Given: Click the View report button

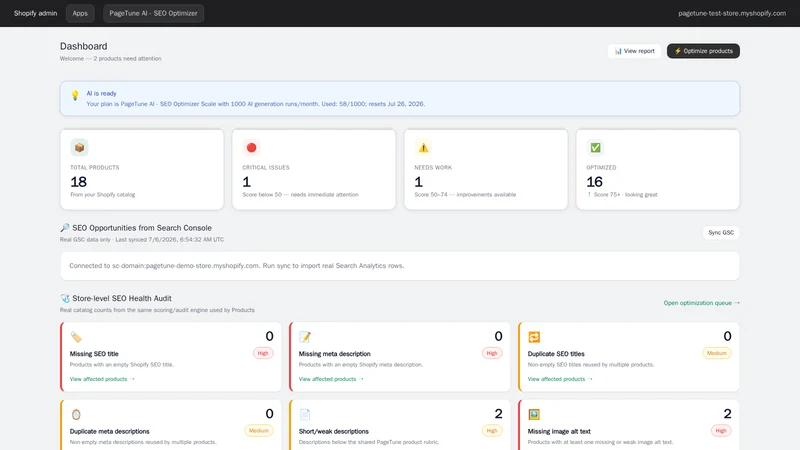Looking at the screenshot, I should [x=634, y=51].
